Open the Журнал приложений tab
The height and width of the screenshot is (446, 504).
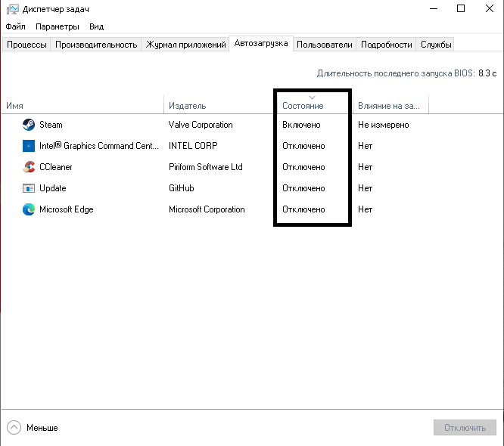[186, 45]
